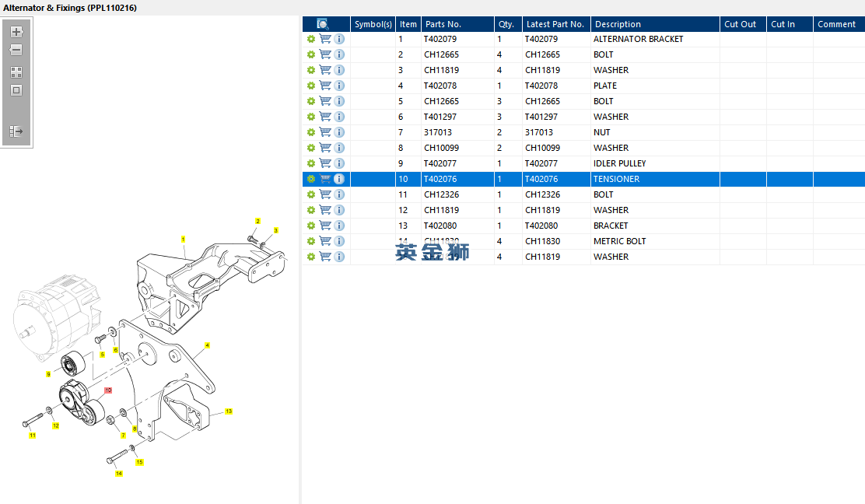Select part number T401297 in Parts No.

[440, 117]
